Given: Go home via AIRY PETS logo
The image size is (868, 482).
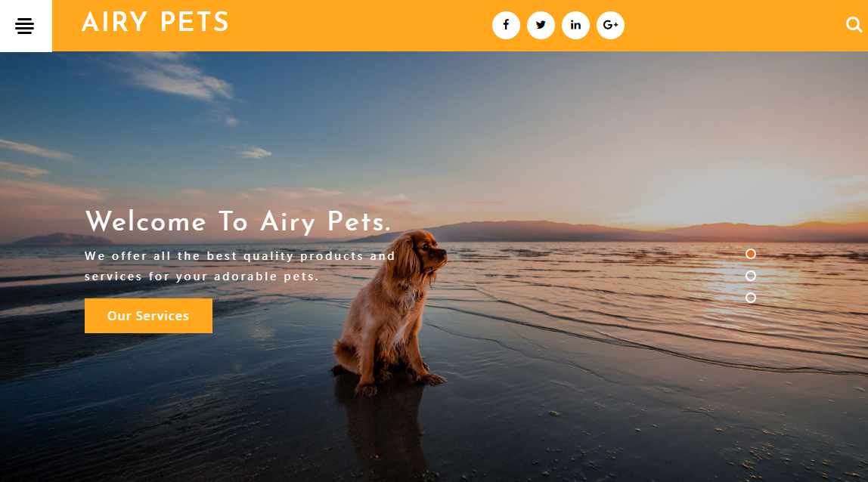Looking at the screenshot, I should coord(155,23).
